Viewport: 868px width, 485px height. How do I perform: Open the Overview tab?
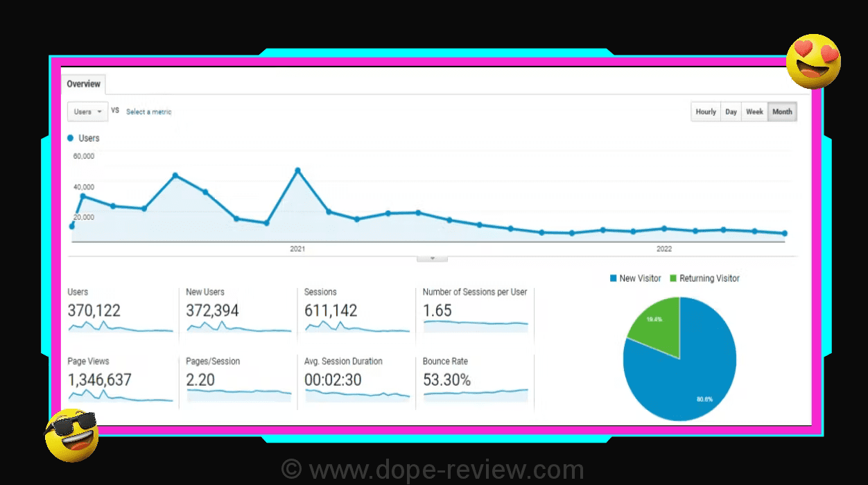(83, 84)
